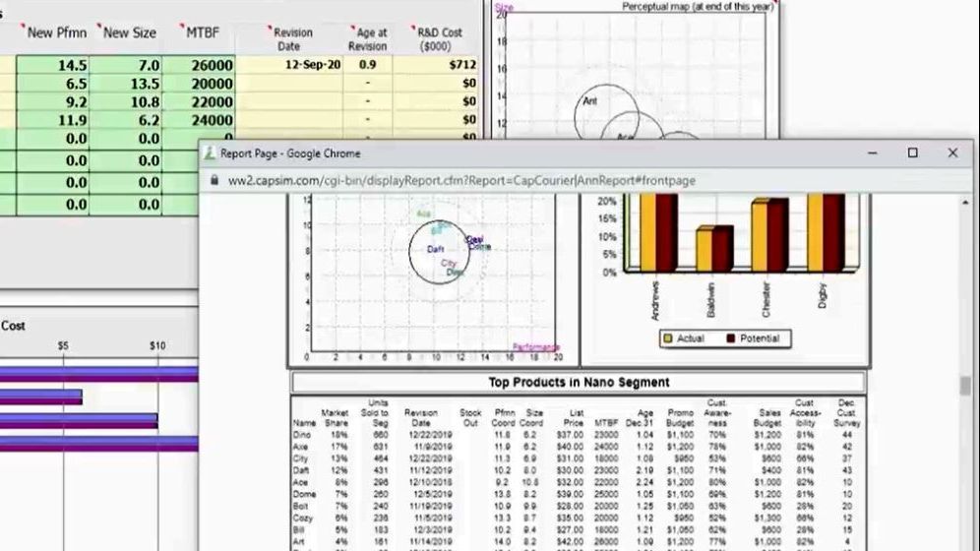Click the 12-Sep-20 revision date cell
This screenshot has height=551, width=980.
click(289, 65)
